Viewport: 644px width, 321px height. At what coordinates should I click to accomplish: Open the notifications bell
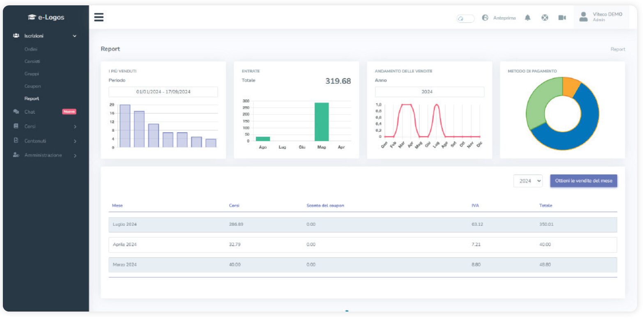(x=528, y=18)
